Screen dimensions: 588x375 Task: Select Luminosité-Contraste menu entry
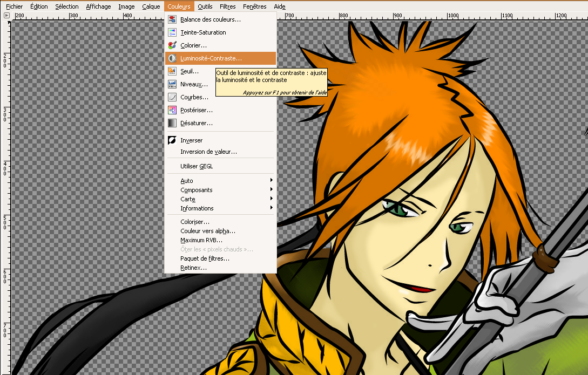click(x=211, y=58)
